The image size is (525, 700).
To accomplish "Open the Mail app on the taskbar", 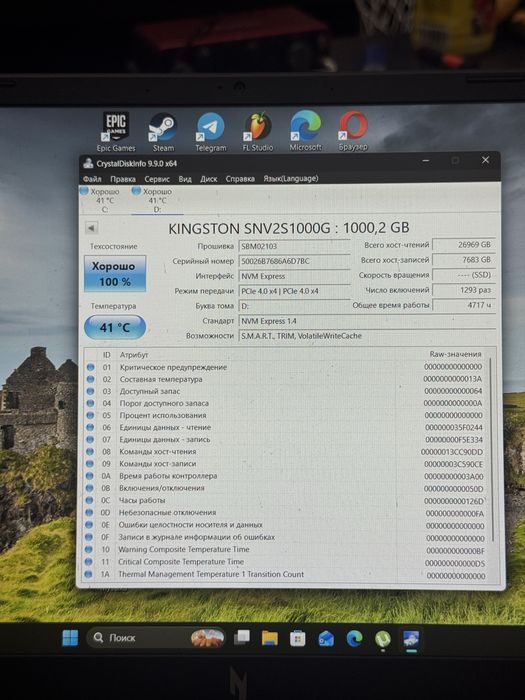I will (x=326, y=639).
